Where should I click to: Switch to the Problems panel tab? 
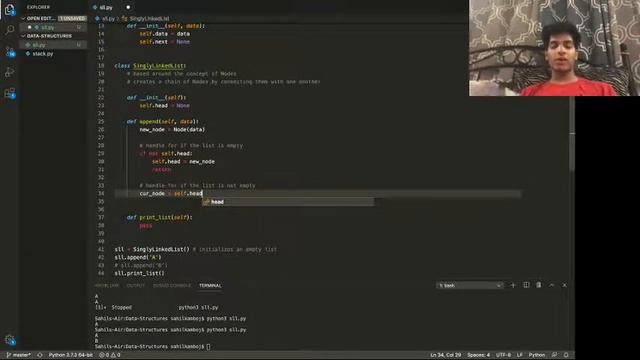point(107,286)
